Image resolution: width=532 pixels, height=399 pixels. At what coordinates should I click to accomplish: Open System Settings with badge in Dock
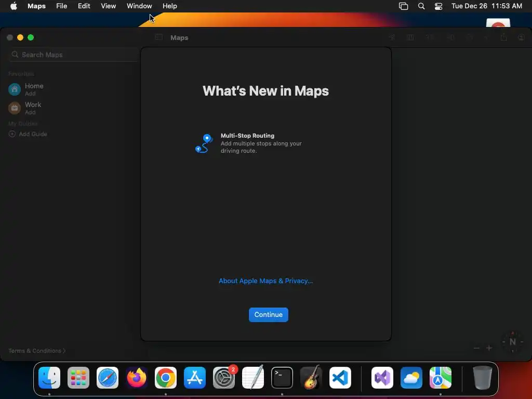(224, 378)
